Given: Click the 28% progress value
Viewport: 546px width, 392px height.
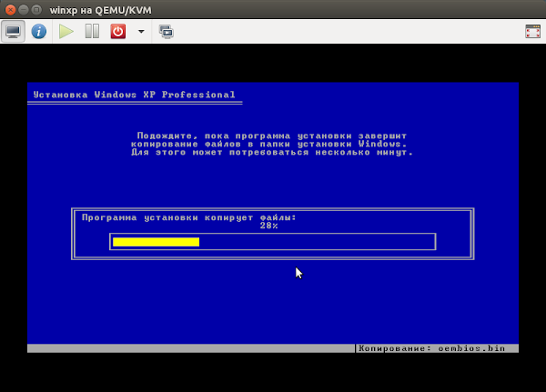Looking at the screenshot, I should coord(268,226).
